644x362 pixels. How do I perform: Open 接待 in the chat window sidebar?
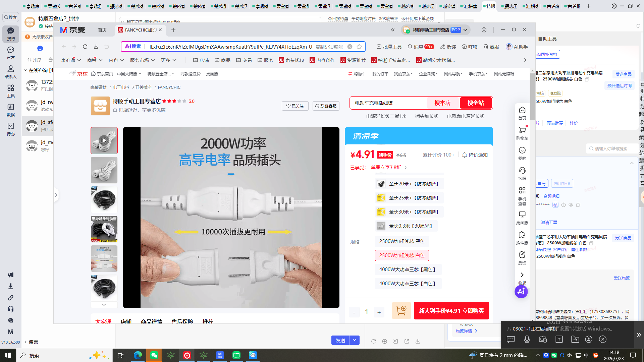[x=11, y=34]
